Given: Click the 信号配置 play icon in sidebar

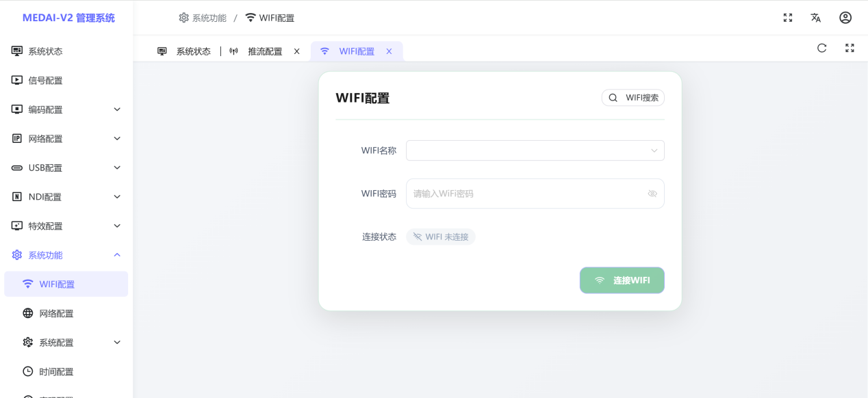Looking at the screenshot, I should tap(17, 80).
